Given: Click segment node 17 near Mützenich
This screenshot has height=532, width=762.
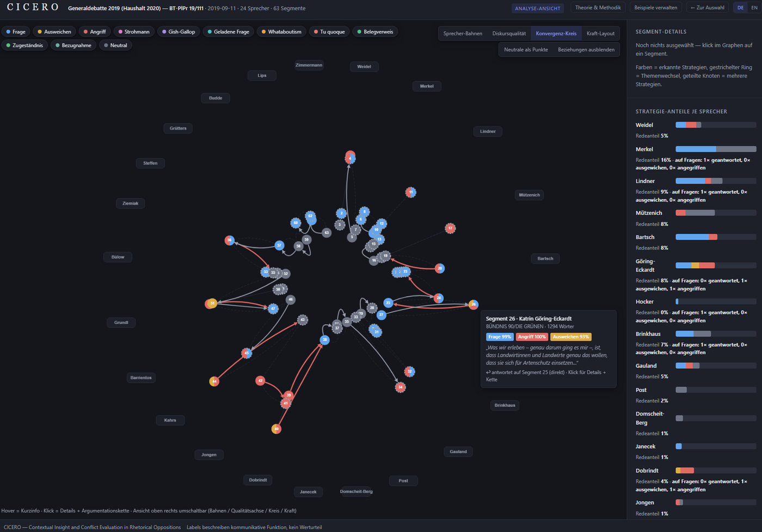Looking at the screenshot, I should pos(450,228).
